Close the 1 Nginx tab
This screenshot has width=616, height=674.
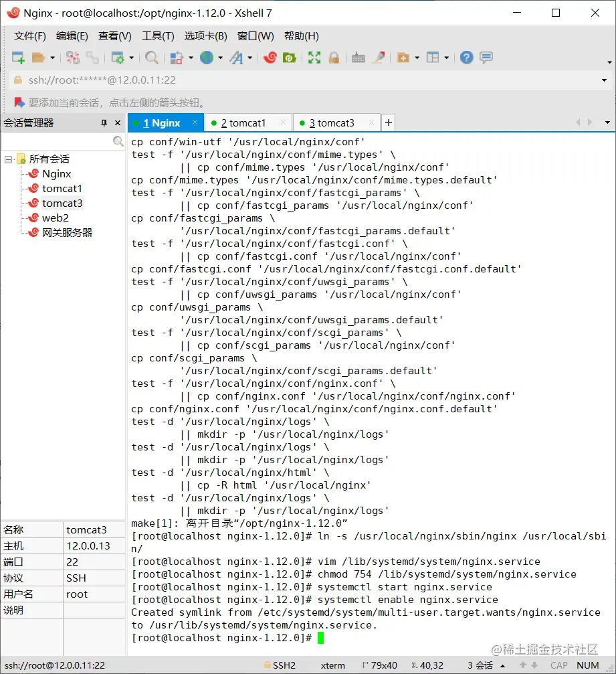pyautogui.click(x=195, y=122)
